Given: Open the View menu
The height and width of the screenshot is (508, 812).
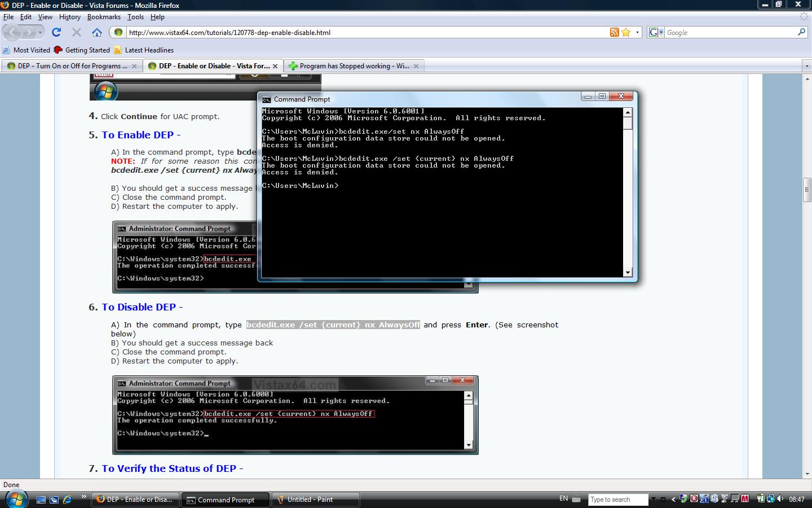Looking at the screenshot, I should (x=45, y=17).
